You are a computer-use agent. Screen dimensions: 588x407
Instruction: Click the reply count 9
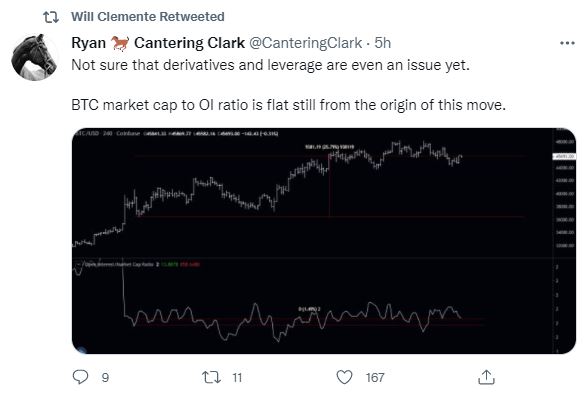click(105, 377)
